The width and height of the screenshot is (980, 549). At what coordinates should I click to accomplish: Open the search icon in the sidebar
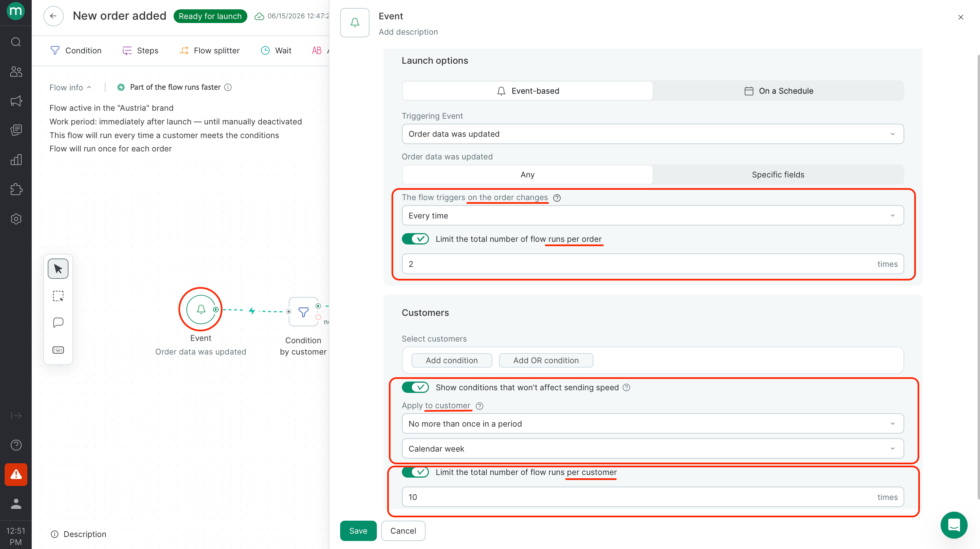16,42
